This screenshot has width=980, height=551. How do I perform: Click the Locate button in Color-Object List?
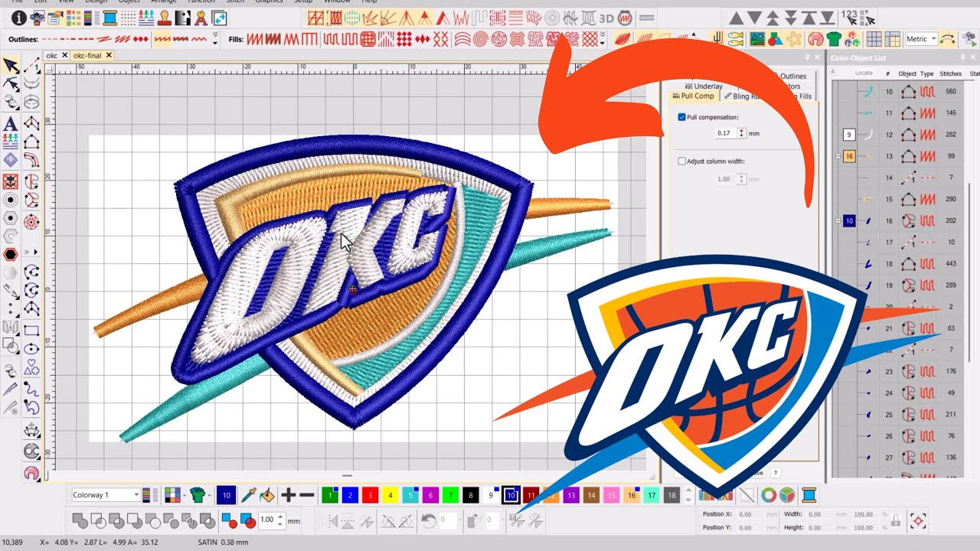[864, 73]
